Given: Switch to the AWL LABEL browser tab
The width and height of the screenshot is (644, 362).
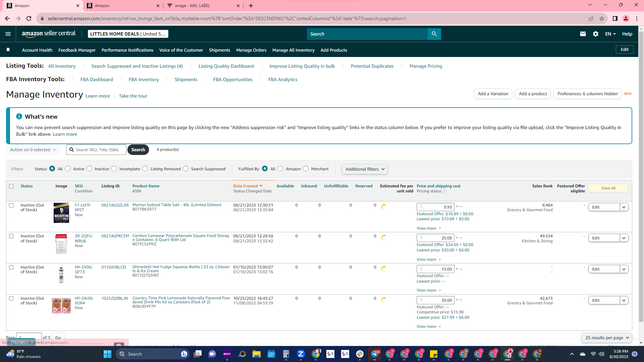Looking at the screenshot, I should click(x=204, y=6).
